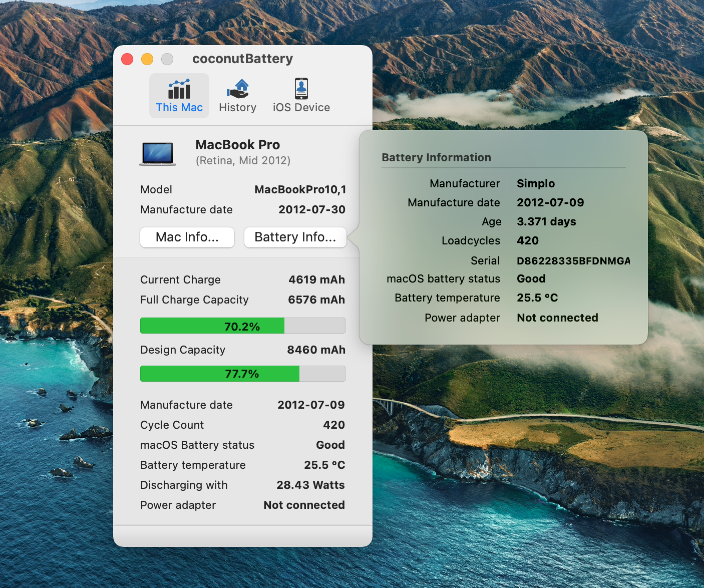Select the battery serial number D86228335BFDNMGA
This screenshot has height=588, width=704.
(x=573, y=261)
